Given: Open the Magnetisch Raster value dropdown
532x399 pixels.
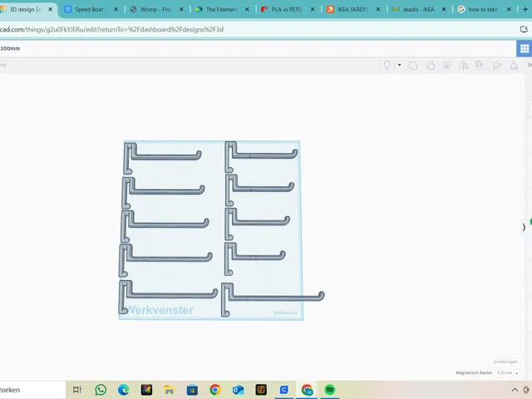Looking at the screenshot, I should (x=508, y=373).
